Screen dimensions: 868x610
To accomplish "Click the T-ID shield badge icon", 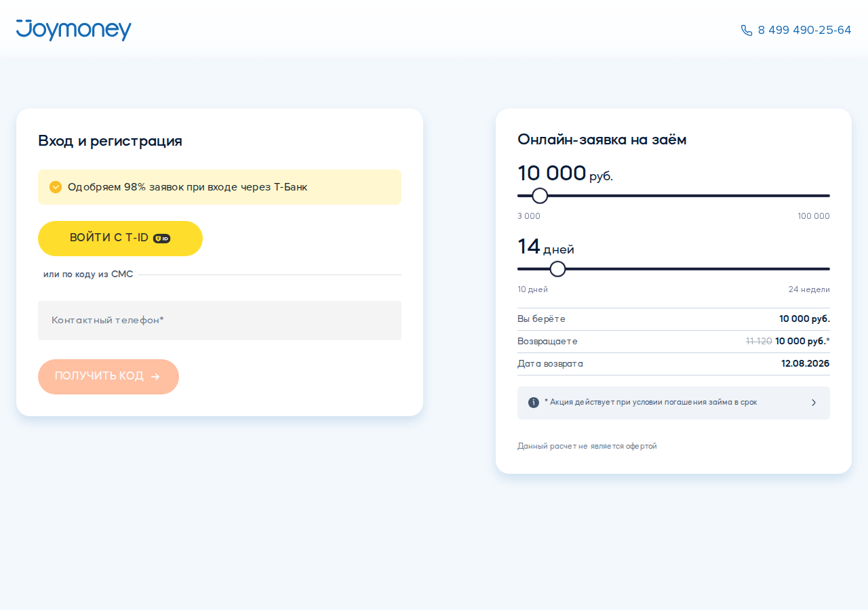I will 161,239.
